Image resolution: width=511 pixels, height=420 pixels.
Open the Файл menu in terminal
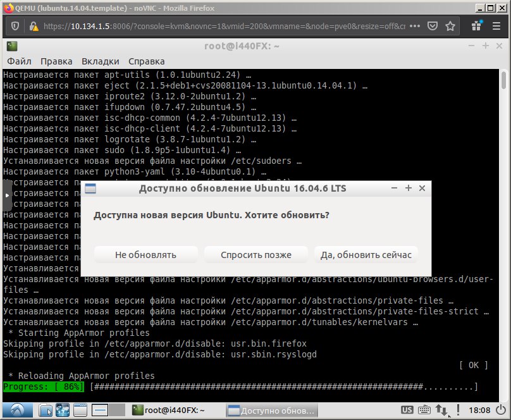click(19, 61)
